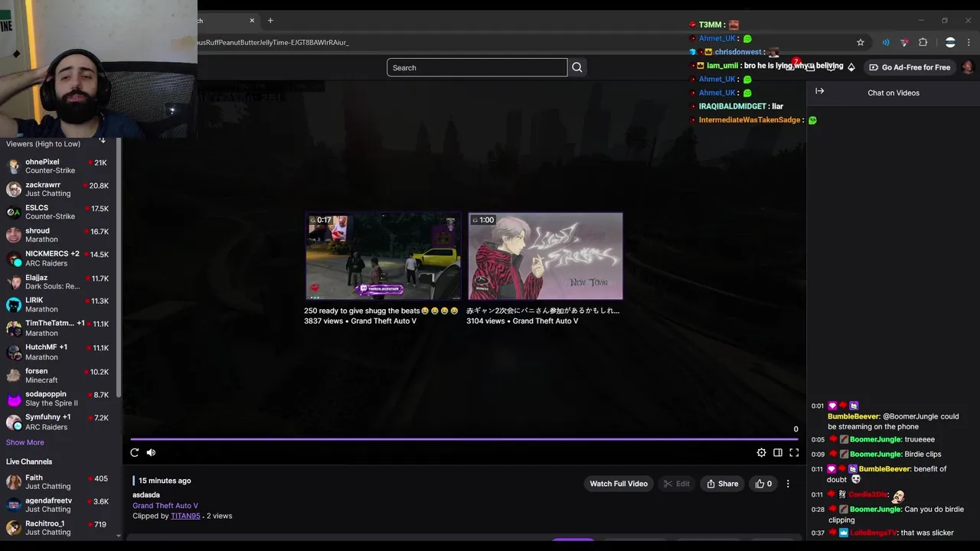The image size is (980, 551).
Task: Click BumbleBeever's name in chat replay
Action: (854, 416)
